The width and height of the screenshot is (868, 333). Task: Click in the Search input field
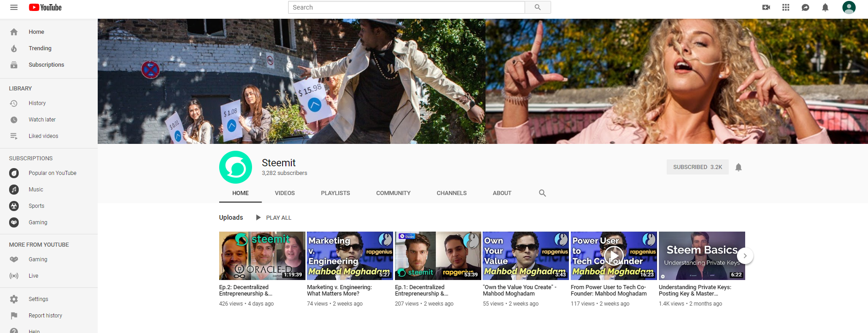pyautogui.click(x=406, y=7)
